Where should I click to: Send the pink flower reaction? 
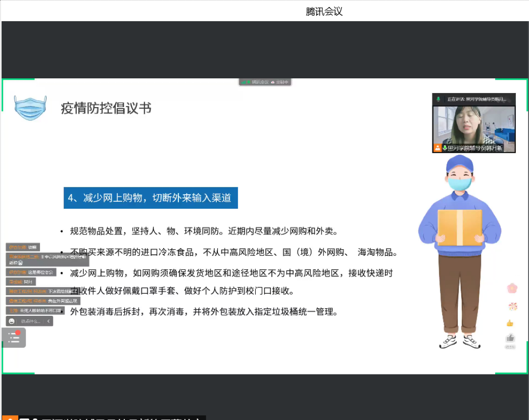coord(512,288)
